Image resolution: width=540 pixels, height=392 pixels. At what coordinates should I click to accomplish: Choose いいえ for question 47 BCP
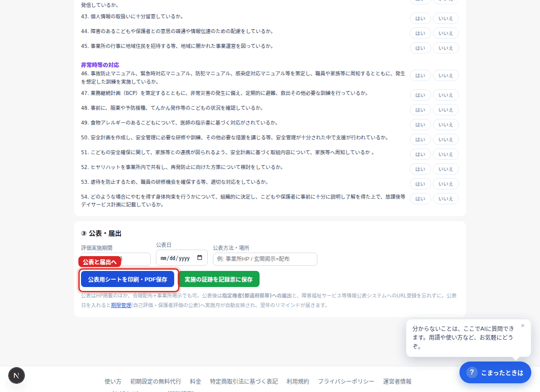pyautogui.click(x=445, y=95)
